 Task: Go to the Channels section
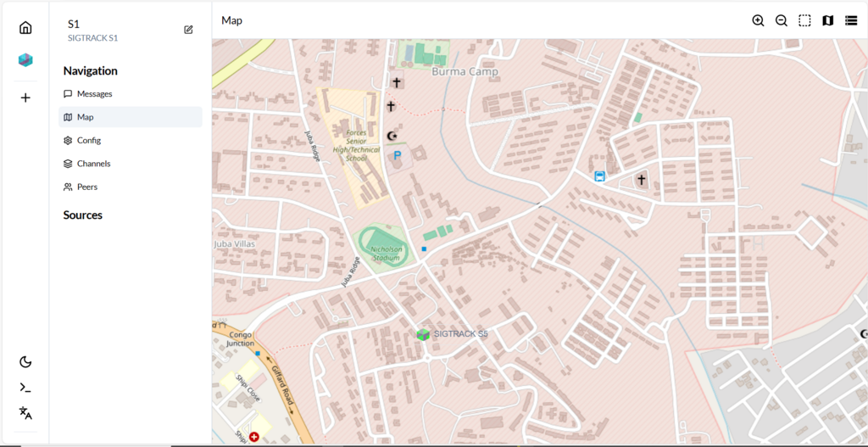point(93,164)
